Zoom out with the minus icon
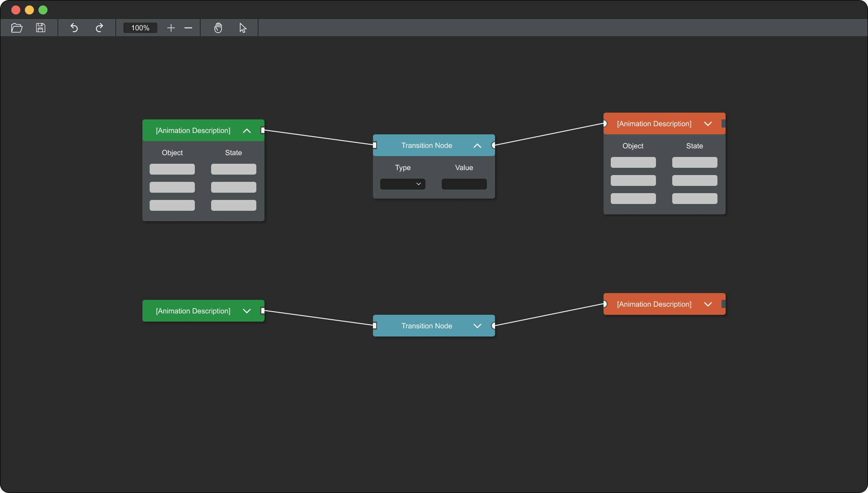Image resolution: width=868 pixels, height=493 pixels. (x=189, y=28)
